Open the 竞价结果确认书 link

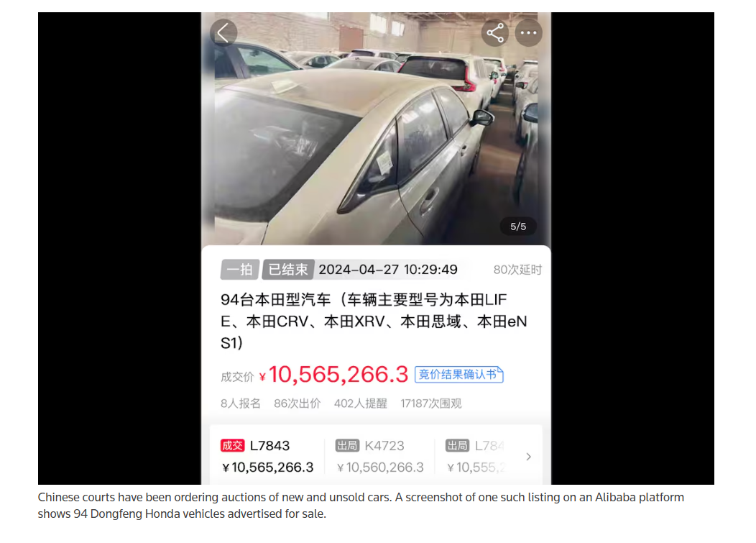[x=459, y=375]
